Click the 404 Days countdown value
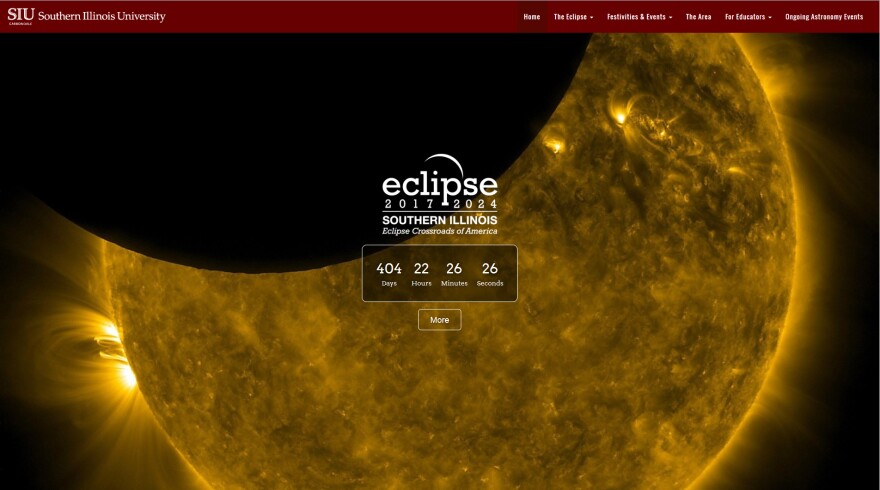The image size is (880, 490). 389,274
